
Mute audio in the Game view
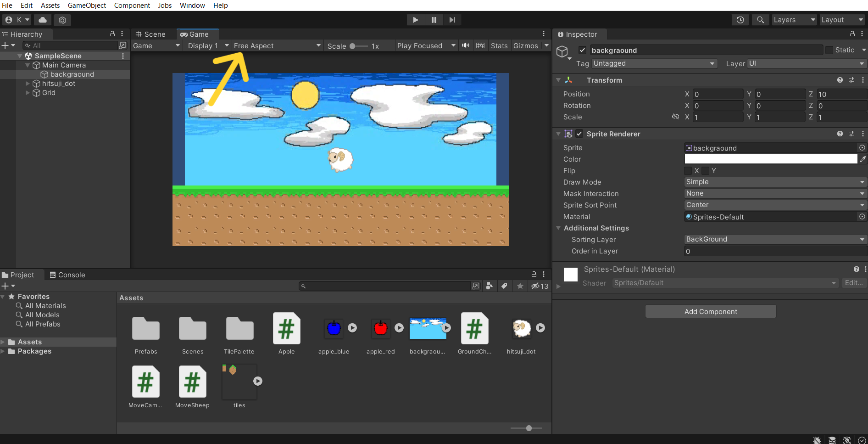tap(466, 45)
